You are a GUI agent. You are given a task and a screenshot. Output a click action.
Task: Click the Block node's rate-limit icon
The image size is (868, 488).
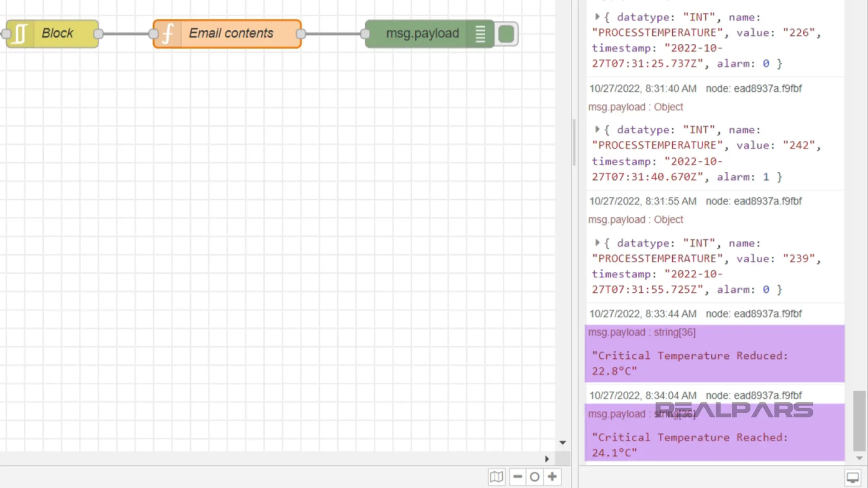pyautogui.click(x=20, y=34)
